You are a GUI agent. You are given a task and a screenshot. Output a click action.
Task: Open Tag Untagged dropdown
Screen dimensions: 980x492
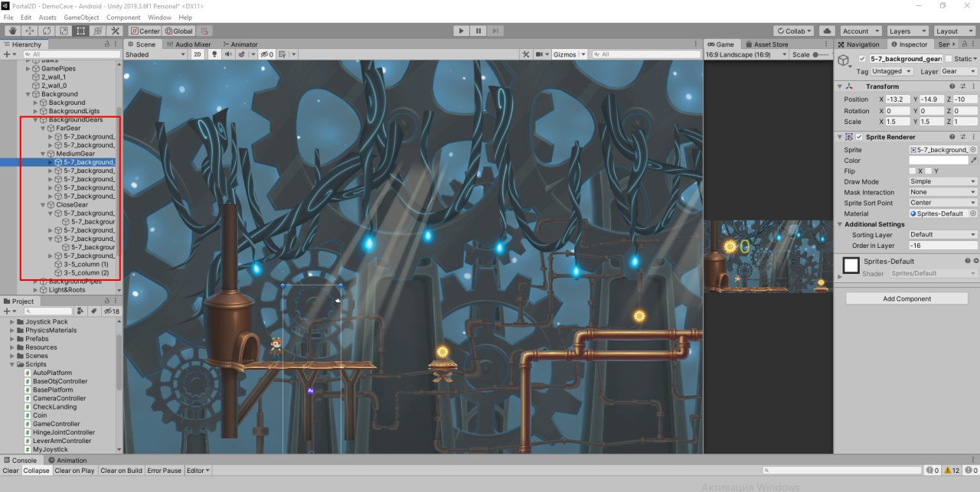tap(893, 71)
